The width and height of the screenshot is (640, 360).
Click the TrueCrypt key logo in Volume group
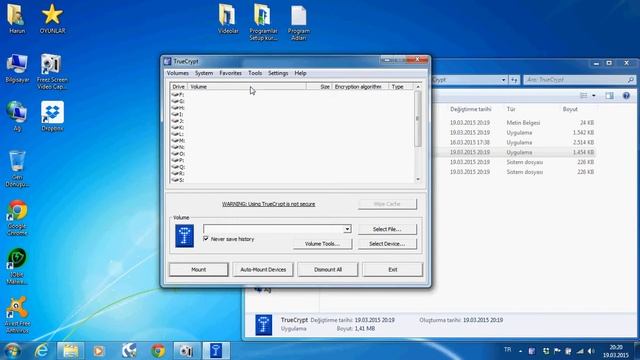pyautogui.click(x=184, y=236)
